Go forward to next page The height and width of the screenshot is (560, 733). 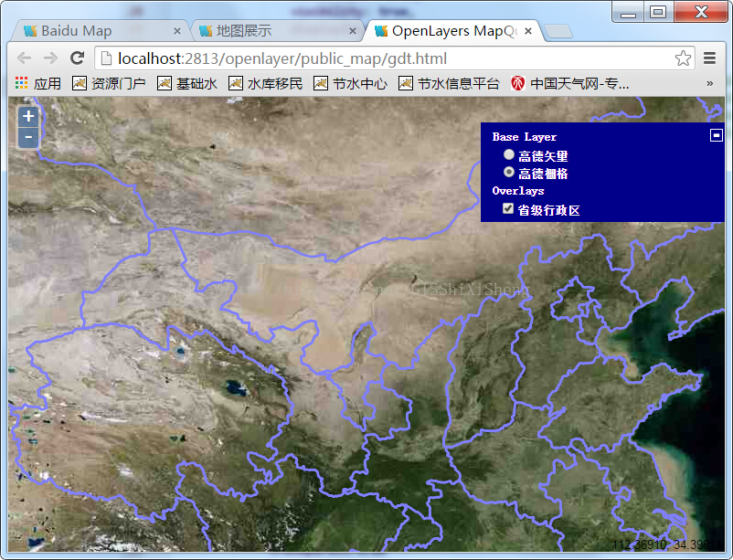click(50, 58)
